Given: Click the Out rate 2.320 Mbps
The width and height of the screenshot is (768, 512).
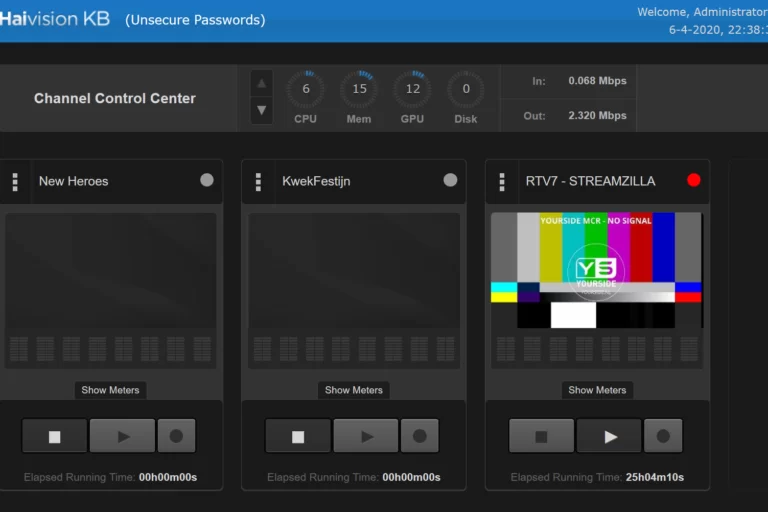Looking at the screenshot, I should pos(597,116).
